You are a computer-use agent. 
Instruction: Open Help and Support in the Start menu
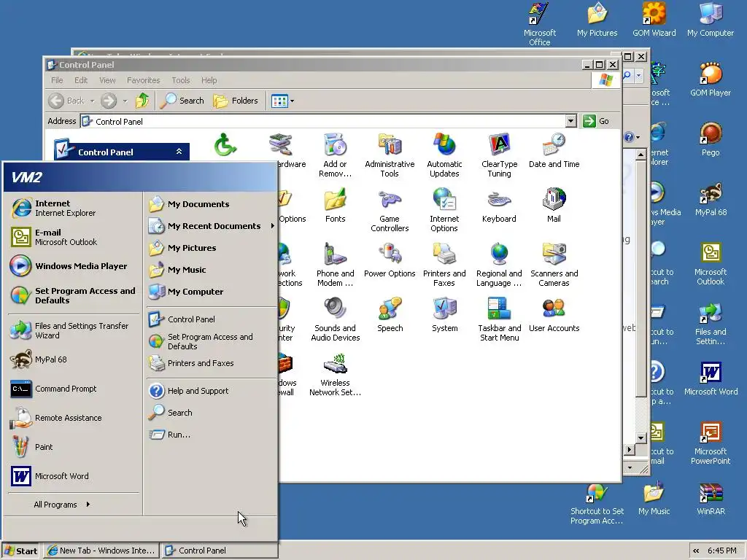tap(211, 391)
